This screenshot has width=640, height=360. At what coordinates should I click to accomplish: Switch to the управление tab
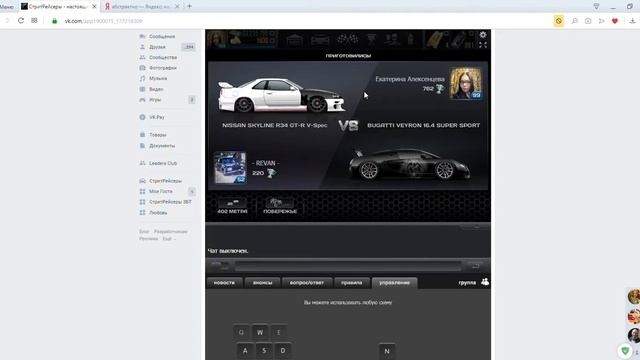[x=394, y=282]
